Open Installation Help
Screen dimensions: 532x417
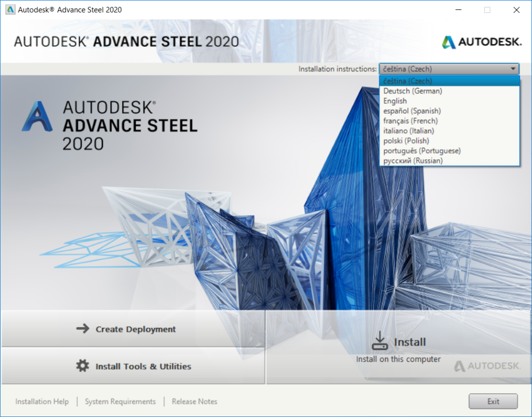(42, 401)
